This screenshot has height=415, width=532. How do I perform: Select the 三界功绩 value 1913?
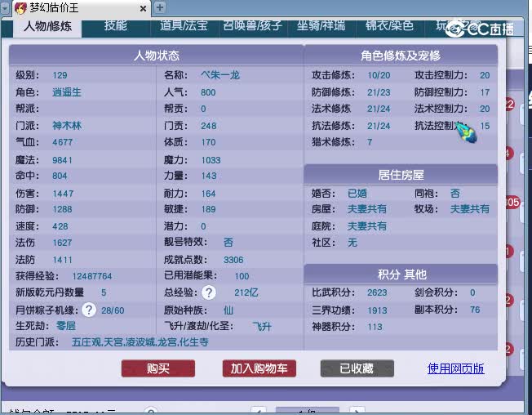(377, 310)
